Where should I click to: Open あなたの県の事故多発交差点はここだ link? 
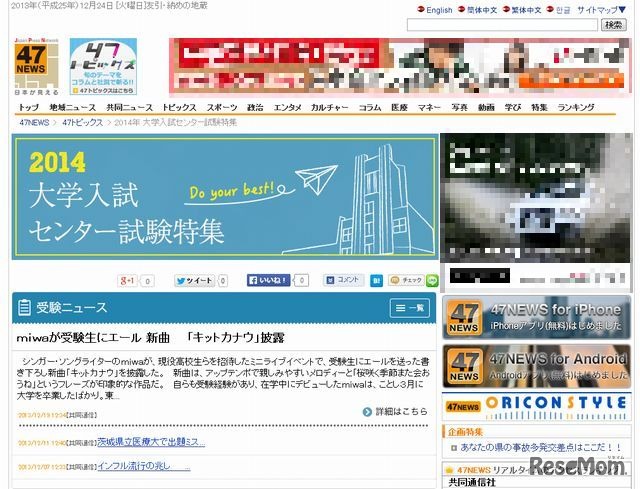coord(541,447)
